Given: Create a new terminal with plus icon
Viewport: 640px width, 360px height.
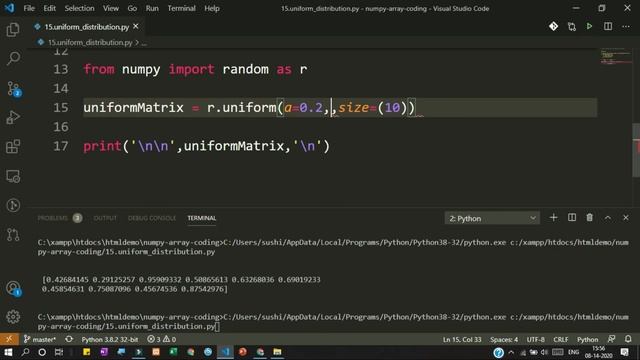Looking at the screenshot, I should coord(553,218).
